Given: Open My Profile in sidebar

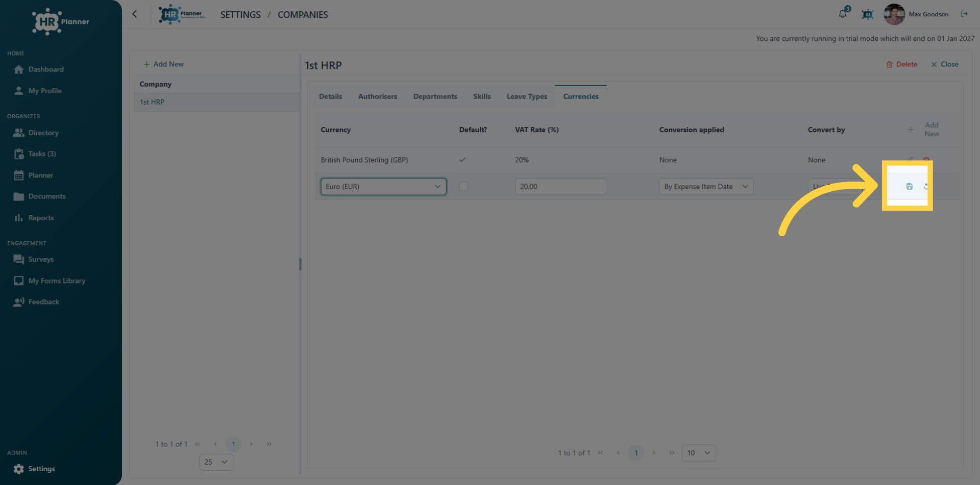Looking at the screenshot, I should 45,91.
